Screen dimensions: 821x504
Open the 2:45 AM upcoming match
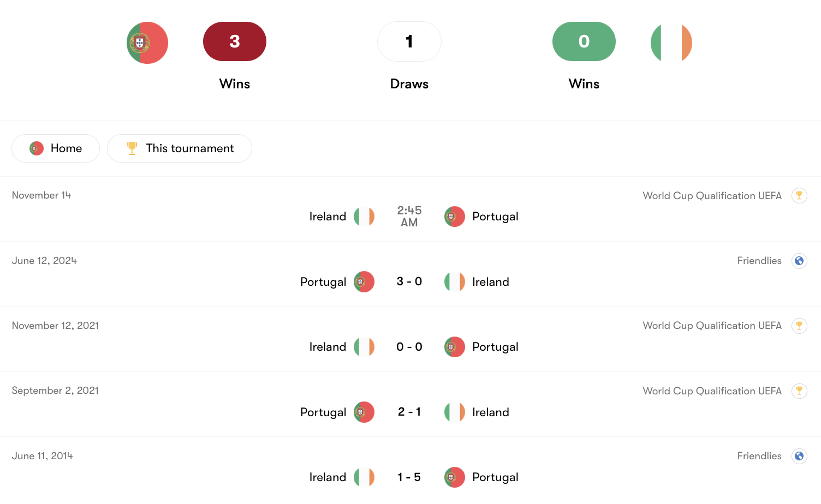pyautogui.click(x=409, y=217)
